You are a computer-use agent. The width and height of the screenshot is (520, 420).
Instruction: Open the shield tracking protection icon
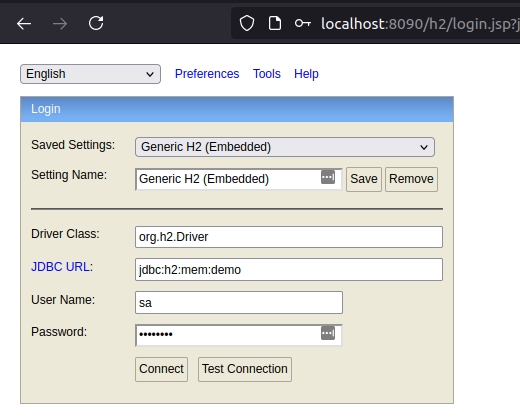coord(247,23)
